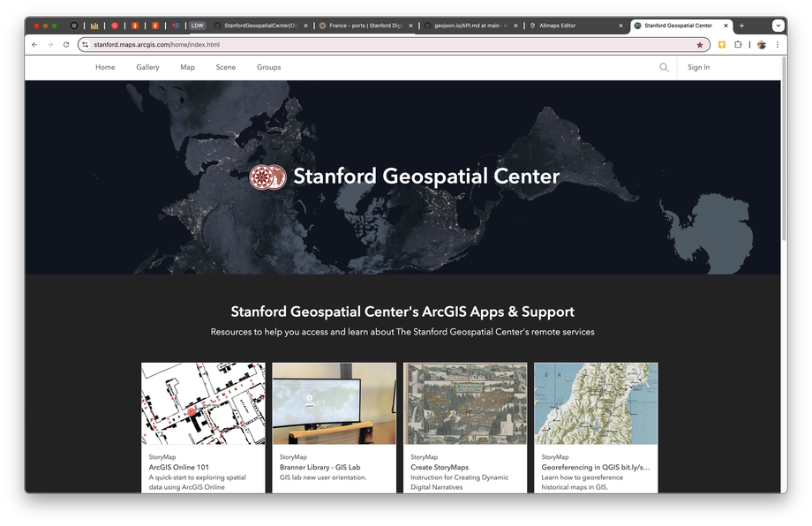This screenshot has width=812, height=526.
Task: Open Georeferencing in QGIS card thumbnail
Action: pyautogui.click(x=596, y=403)
